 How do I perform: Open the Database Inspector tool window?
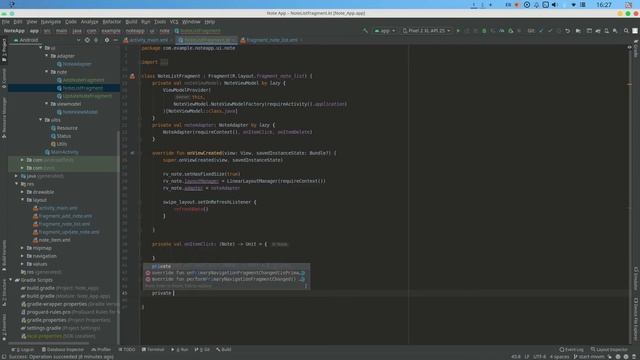(x=63, y=350)
